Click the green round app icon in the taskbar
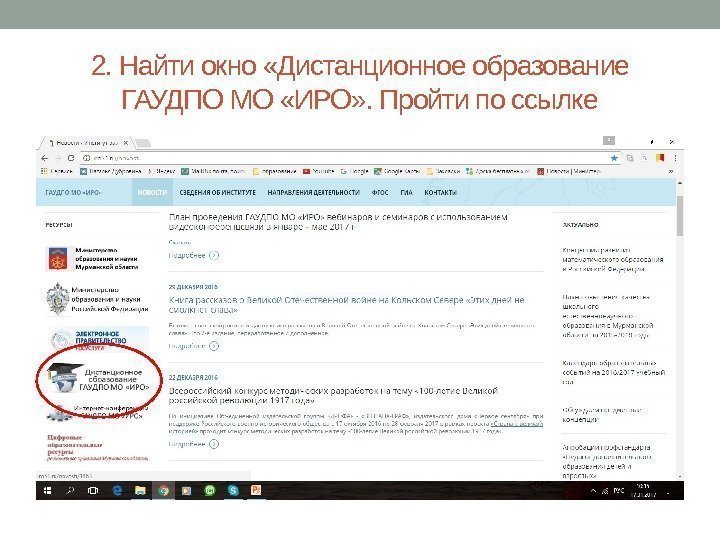This screenshot has width=720, height=540. [x=209, y=491]
